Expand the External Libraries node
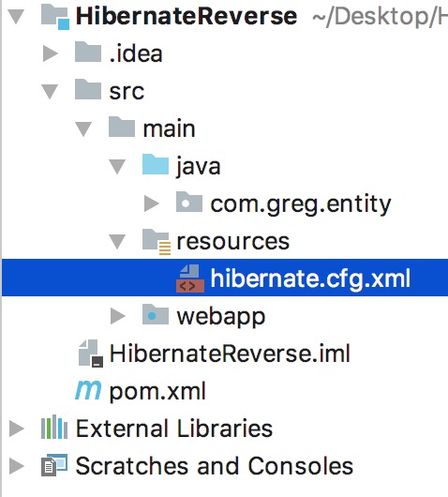The height and width of the screenshot is (497, 448). click(x=17, y=429)
